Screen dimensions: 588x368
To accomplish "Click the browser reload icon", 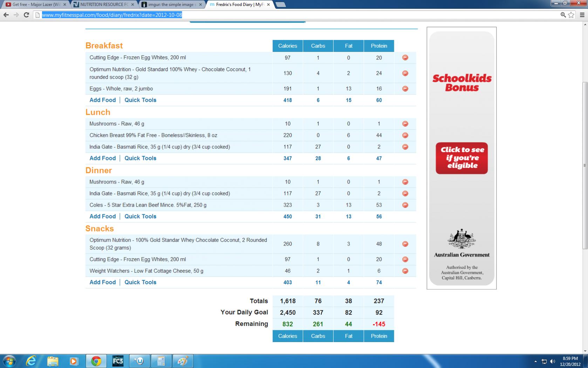I will pos(26,15).
